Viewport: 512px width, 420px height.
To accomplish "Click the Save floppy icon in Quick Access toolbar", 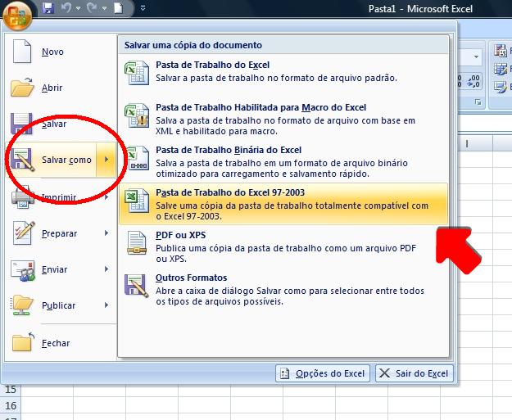I will pyautogui.click(x=48, y=8).
